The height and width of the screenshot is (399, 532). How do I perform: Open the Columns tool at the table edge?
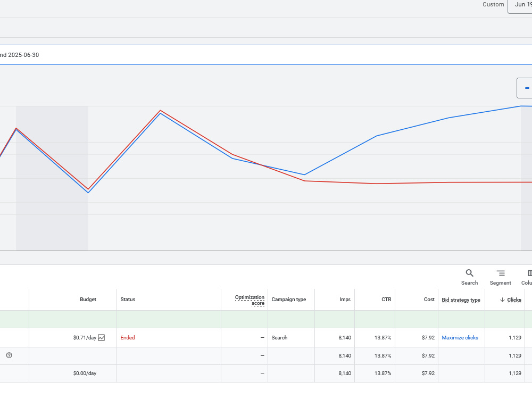point(527,277)
